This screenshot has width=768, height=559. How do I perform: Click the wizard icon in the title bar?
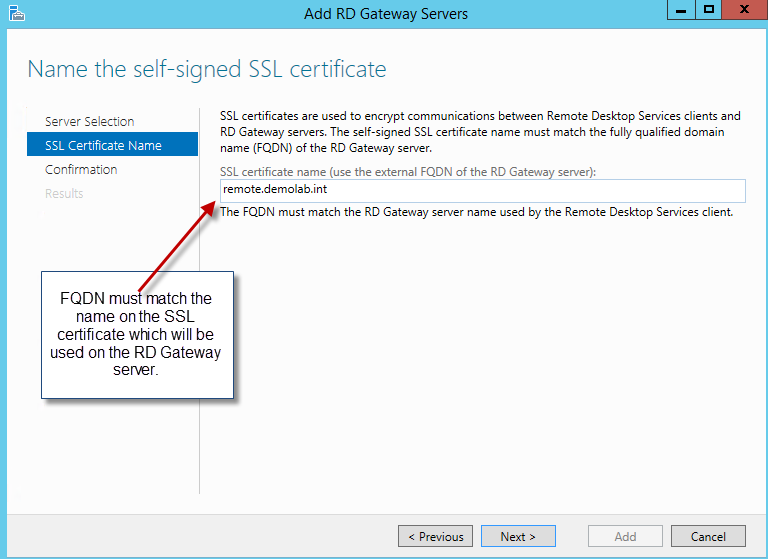[x=12, y=13]
